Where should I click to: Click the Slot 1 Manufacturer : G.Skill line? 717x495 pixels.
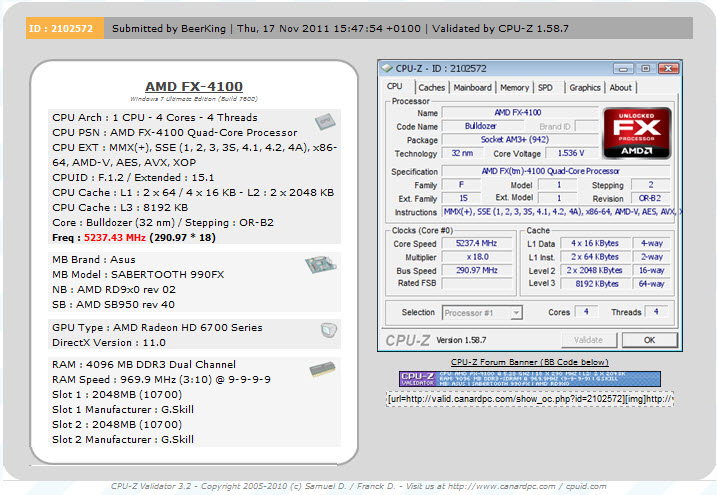[x=123, y=410]
